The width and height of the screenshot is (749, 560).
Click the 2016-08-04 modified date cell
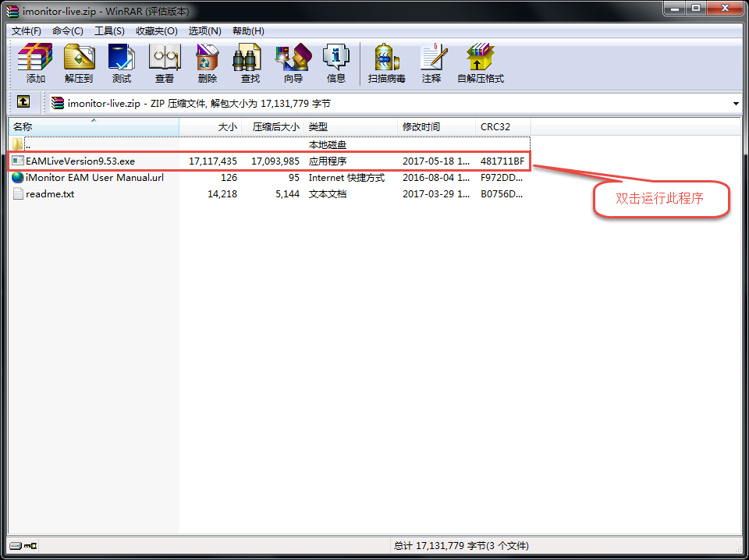click(x=436, y=178)
